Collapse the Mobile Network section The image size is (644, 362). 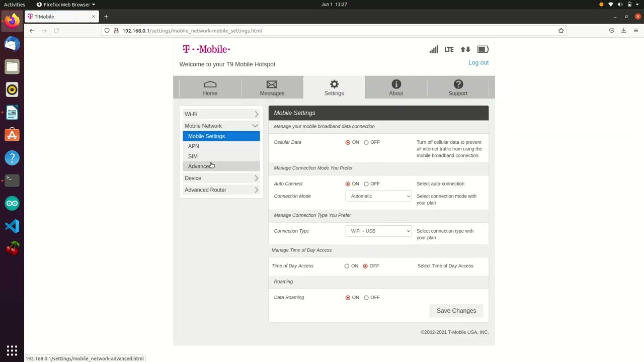pyautogui.click(x=221, y=126)
